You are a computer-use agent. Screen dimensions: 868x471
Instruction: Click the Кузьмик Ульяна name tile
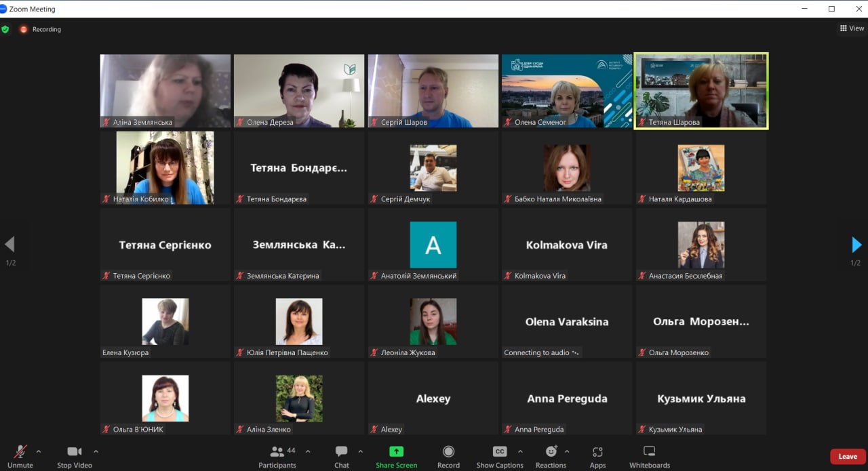coord(701,398)
